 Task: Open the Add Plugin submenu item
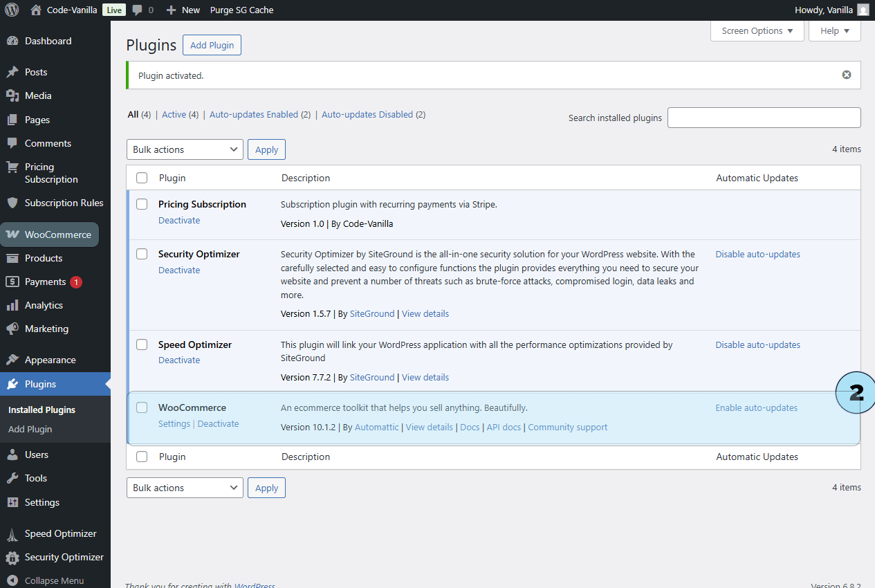click(x=30, y=429)
